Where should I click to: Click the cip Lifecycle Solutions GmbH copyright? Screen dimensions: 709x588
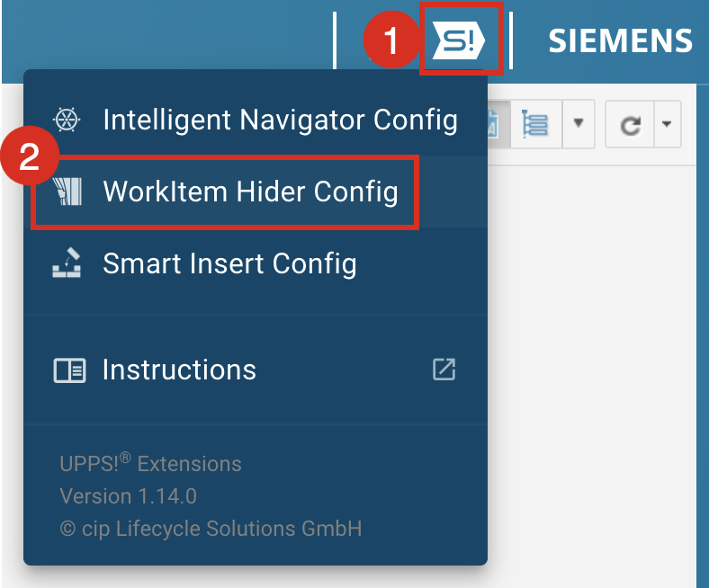coord(211,528)
